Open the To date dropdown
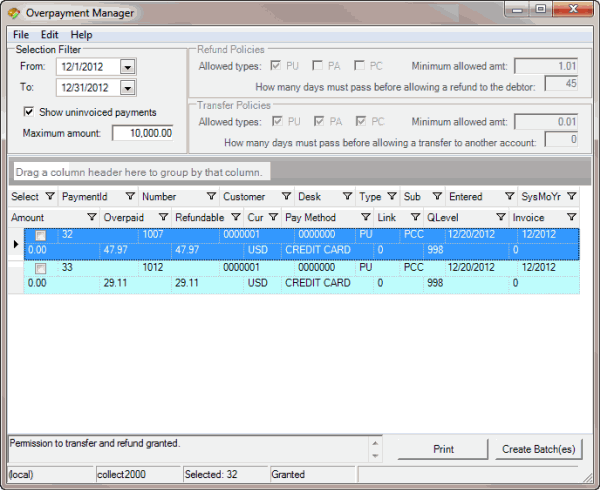The image size is (600, 490). pos(127,89)
